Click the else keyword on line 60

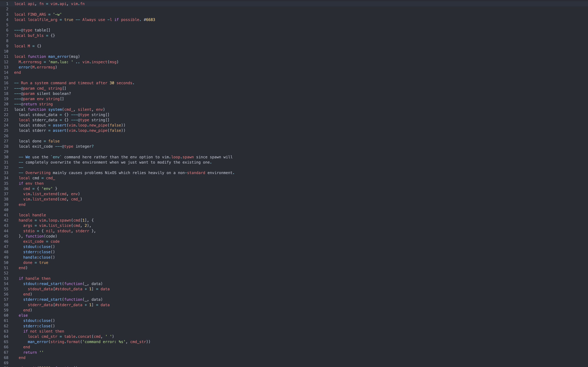[x=23, y=315]
